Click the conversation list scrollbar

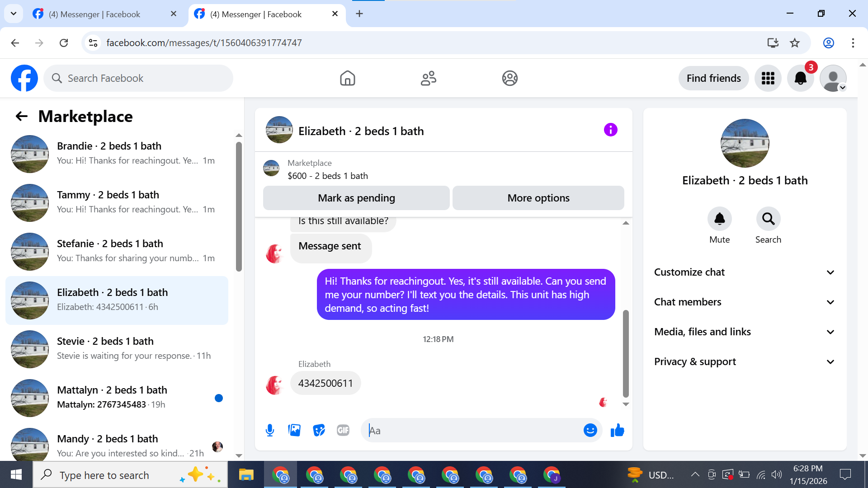coord(239,207)
